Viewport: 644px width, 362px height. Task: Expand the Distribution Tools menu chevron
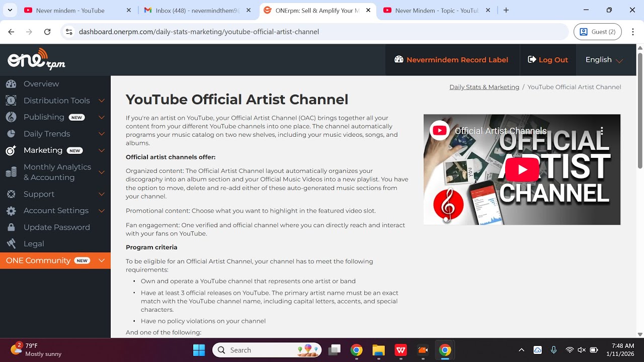pos(102,101)
